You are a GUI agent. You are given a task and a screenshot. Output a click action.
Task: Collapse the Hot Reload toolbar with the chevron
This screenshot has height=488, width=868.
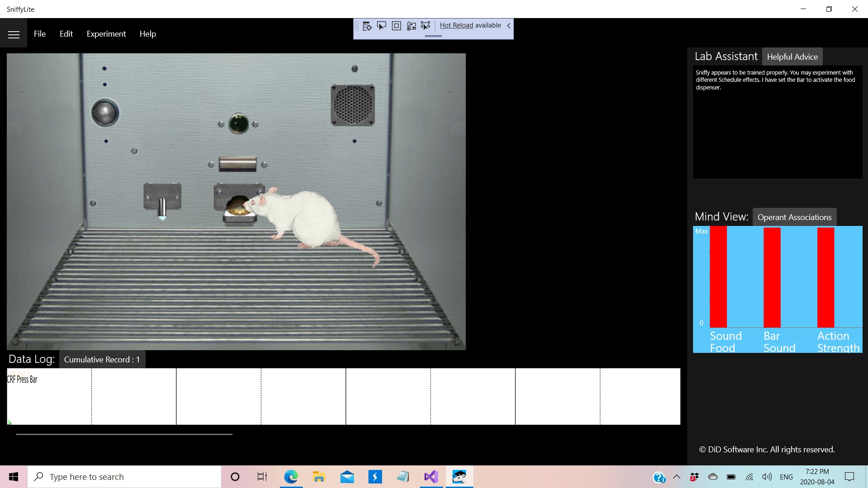(509, 26)
